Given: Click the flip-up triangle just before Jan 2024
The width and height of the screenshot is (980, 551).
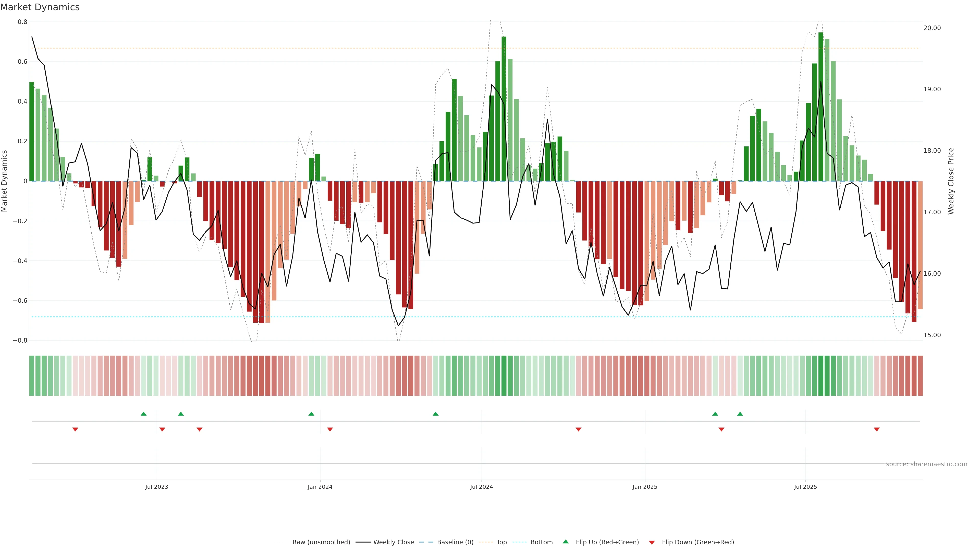Looking at the screenshot, I should 311,414.
